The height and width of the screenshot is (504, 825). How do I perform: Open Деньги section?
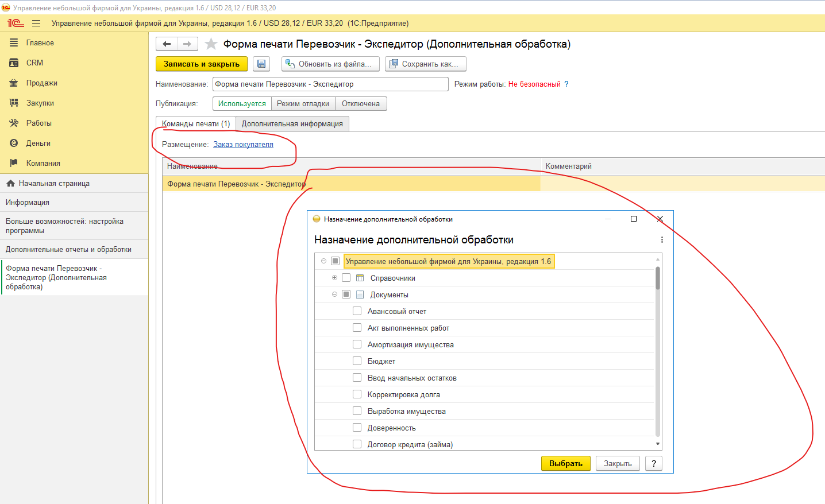(38, 143)
